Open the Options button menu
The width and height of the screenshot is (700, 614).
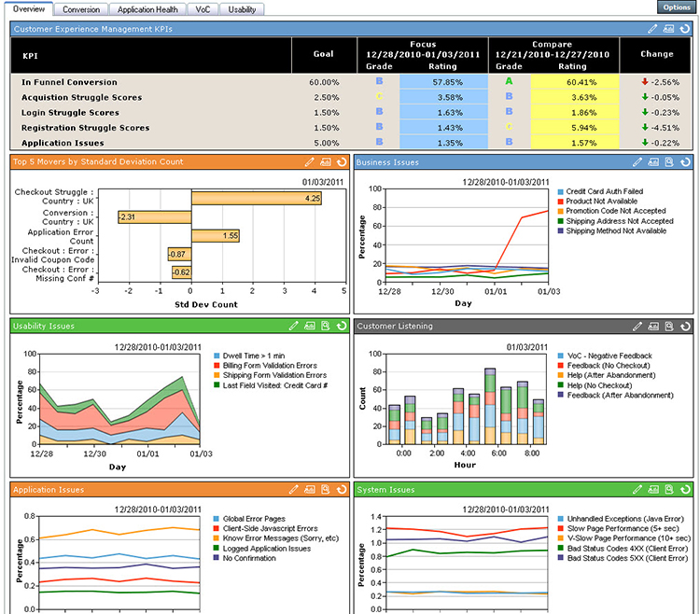coord(675,7)
